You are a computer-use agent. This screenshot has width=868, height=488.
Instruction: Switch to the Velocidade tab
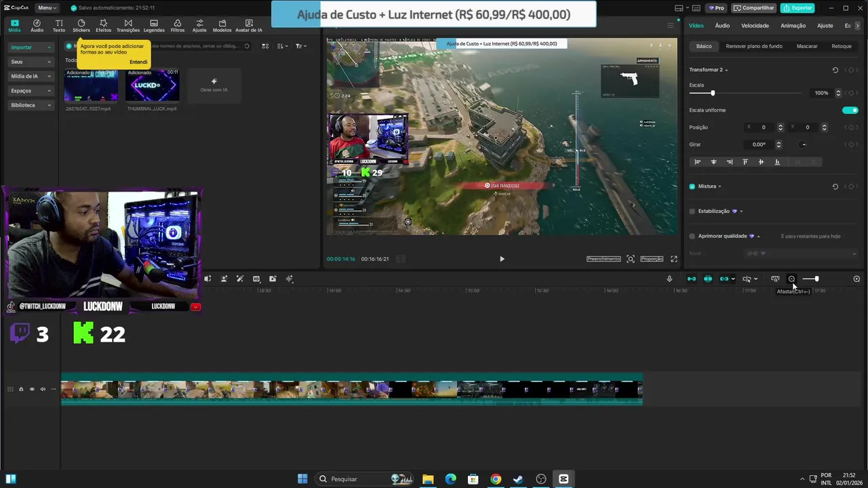coord(755,26)
